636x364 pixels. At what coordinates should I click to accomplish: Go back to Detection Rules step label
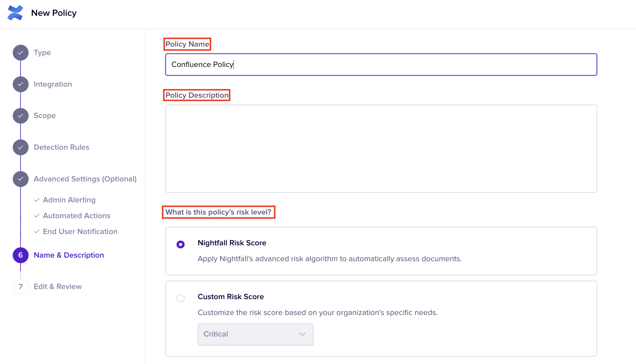point(61,147)
